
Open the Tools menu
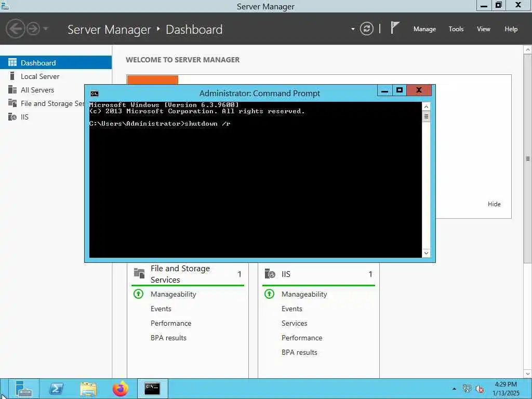456,29
